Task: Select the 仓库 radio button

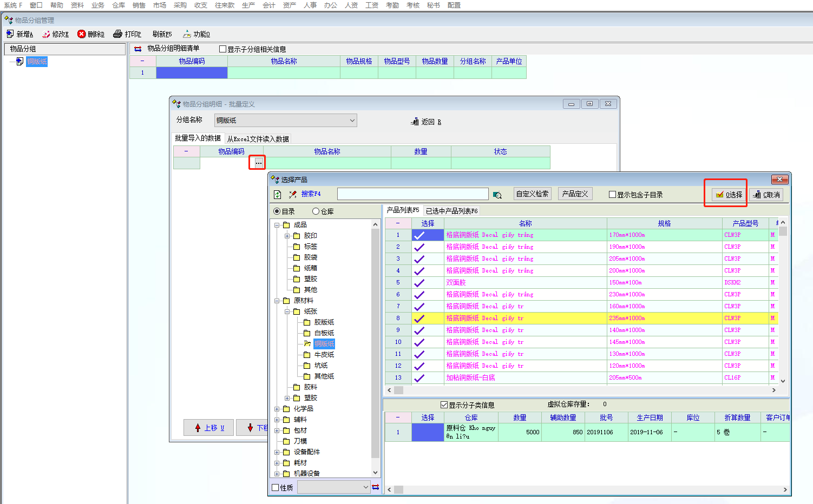Action: pos(316,211)
